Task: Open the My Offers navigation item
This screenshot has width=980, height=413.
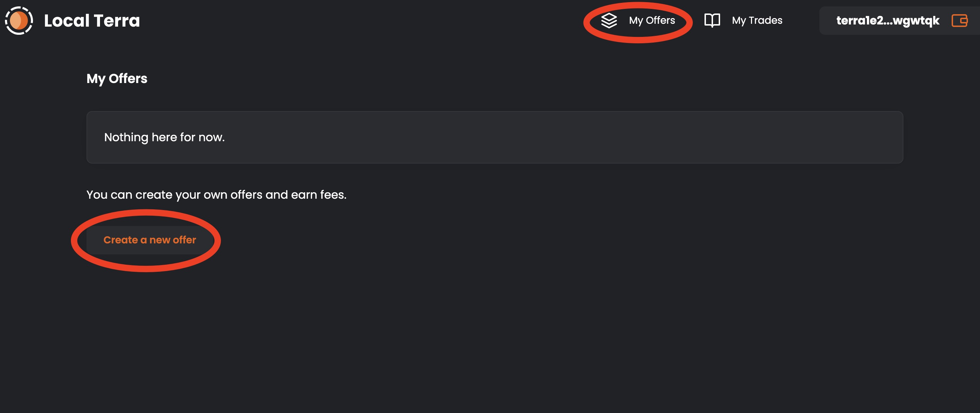Action: [651, 21]
